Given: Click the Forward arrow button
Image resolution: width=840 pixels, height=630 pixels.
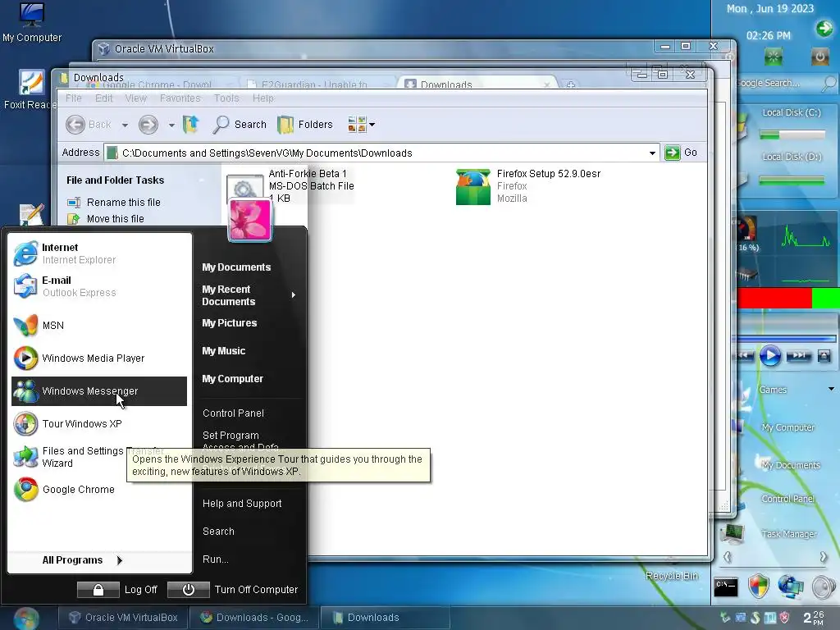Looking at the screenshot, I should (x=148, y=125).
